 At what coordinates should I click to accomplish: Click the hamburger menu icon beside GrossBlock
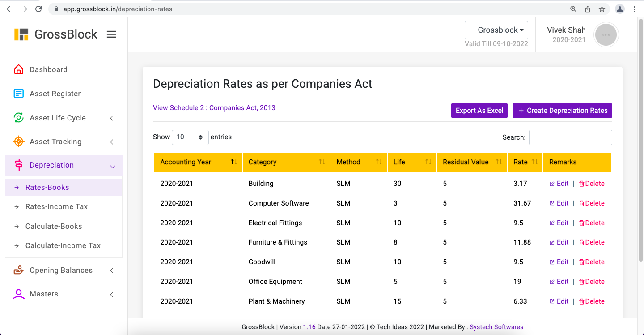click(111, 34)
